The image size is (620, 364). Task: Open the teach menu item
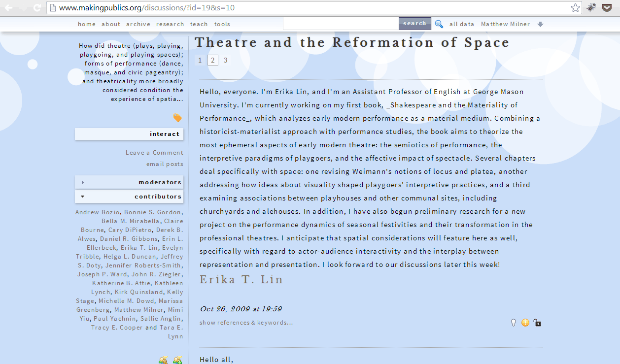tap(199, 24)
